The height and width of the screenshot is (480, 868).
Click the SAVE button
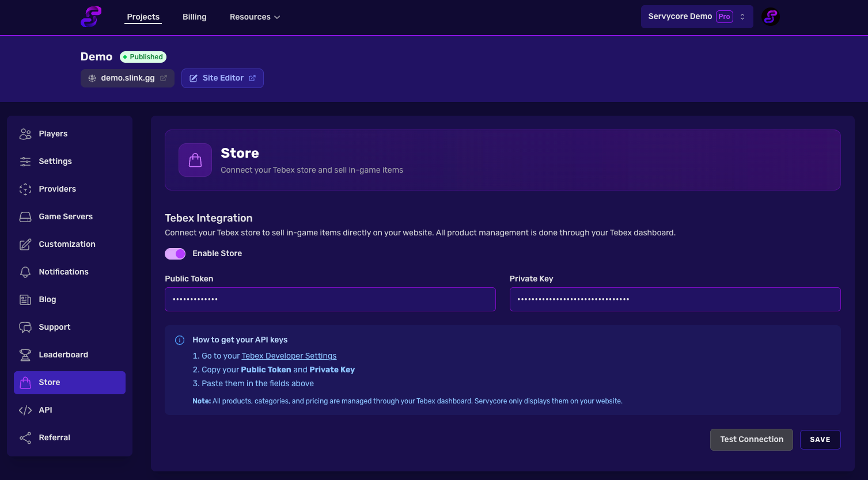pyautogui.click(x=820, y=439)
